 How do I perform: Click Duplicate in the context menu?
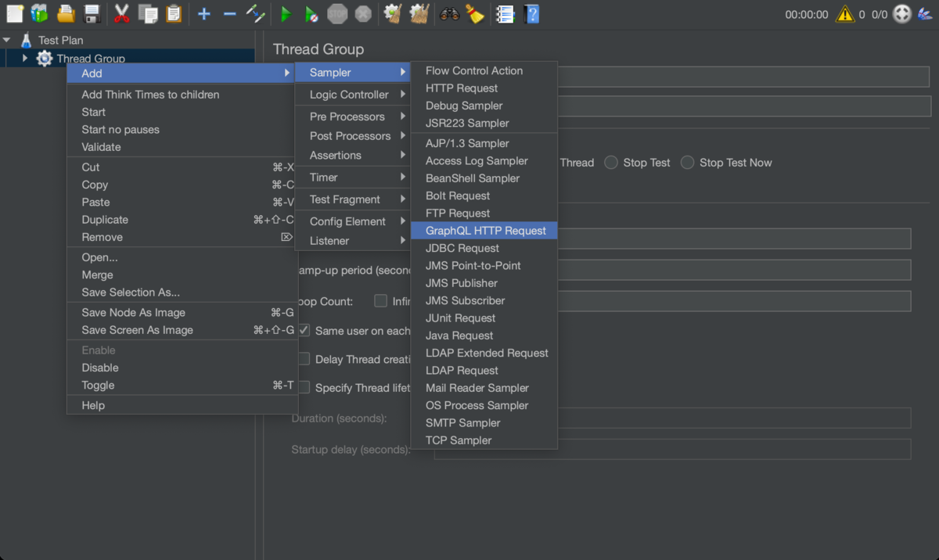pos(181,220)
